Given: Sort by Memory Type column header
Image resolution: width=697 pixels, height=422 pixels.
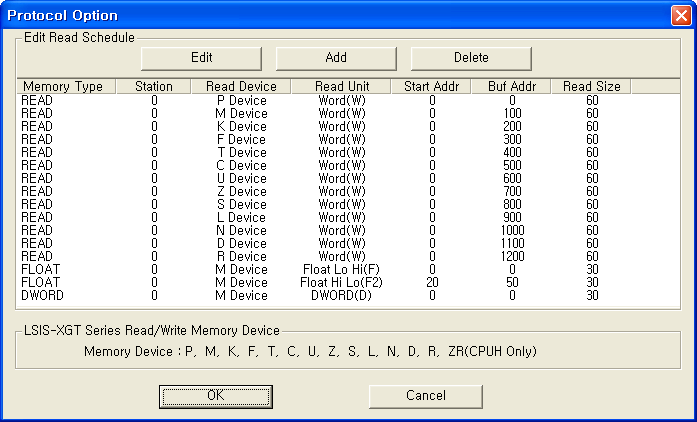Looking at the screenshot, I should (66, 86).
